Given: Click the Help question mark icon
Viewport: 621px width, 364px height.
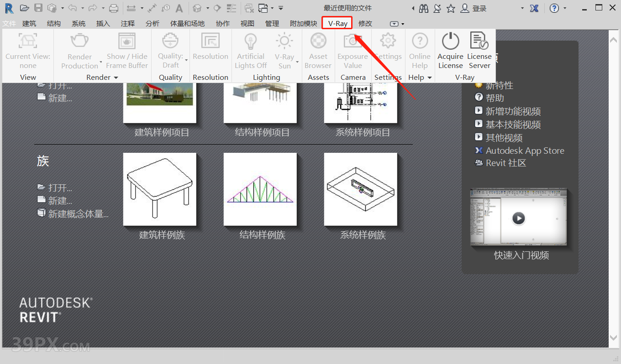Looking at the screenshot, I should [554, 8].
